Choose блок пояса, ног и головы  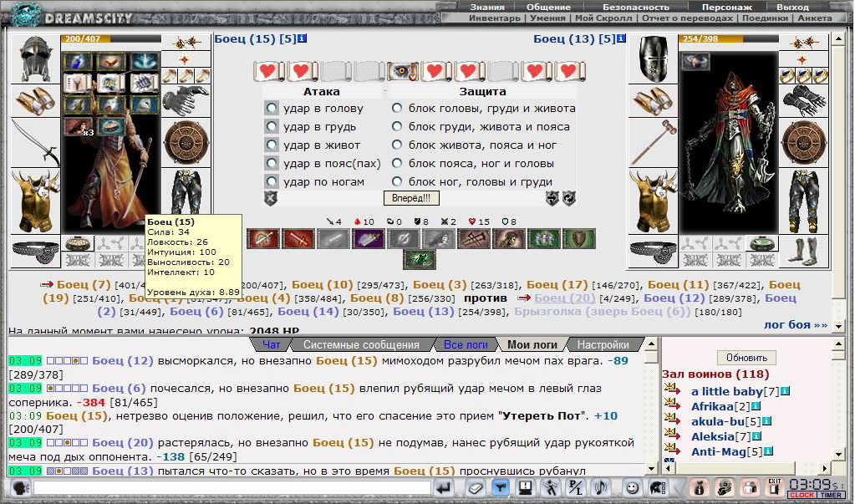(x=397, y=163)
